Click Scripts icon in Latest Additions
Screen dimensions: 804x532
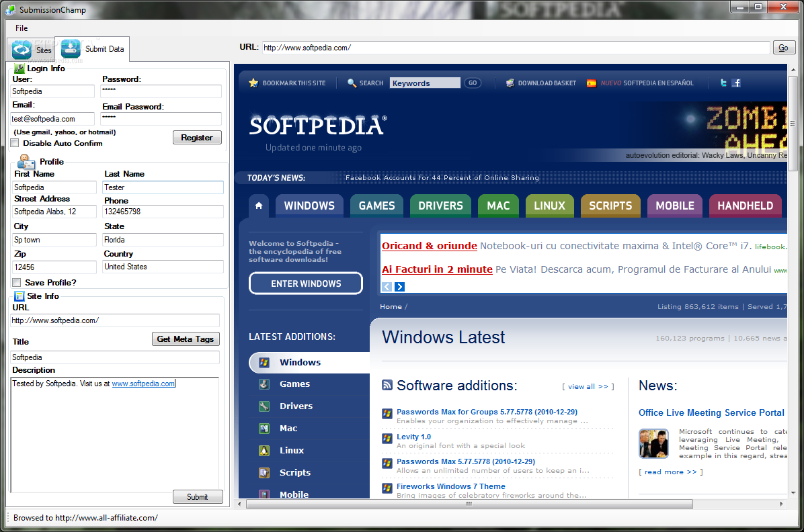(264, 472)
